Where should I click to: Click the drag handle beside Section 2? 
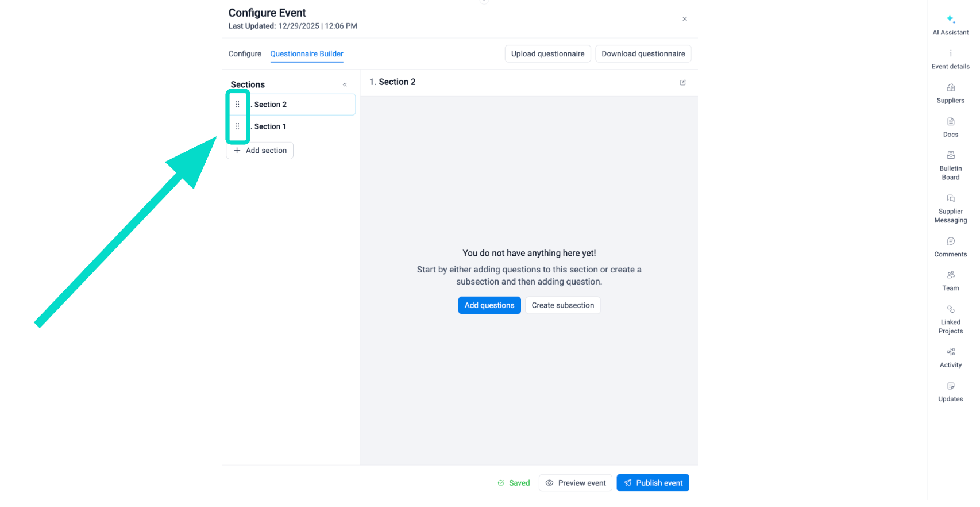[237, 105]
